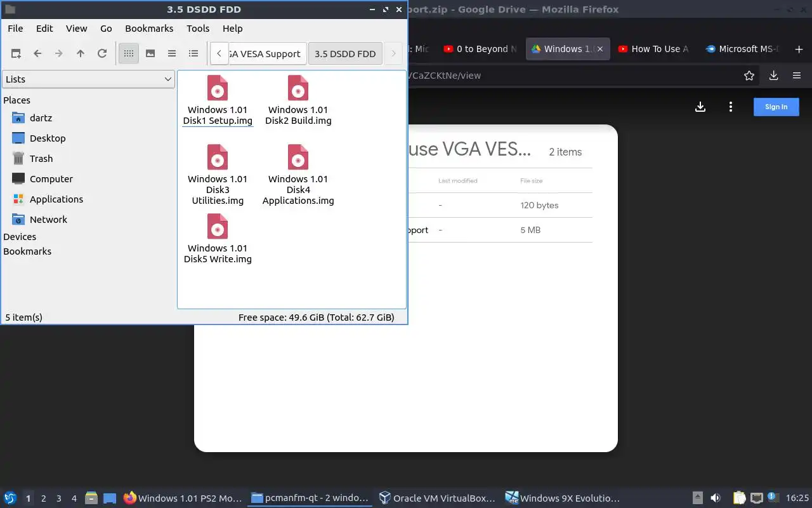Sort by File size column
Image resolution: width=812 pixels, height=508 pixels.
531,181
